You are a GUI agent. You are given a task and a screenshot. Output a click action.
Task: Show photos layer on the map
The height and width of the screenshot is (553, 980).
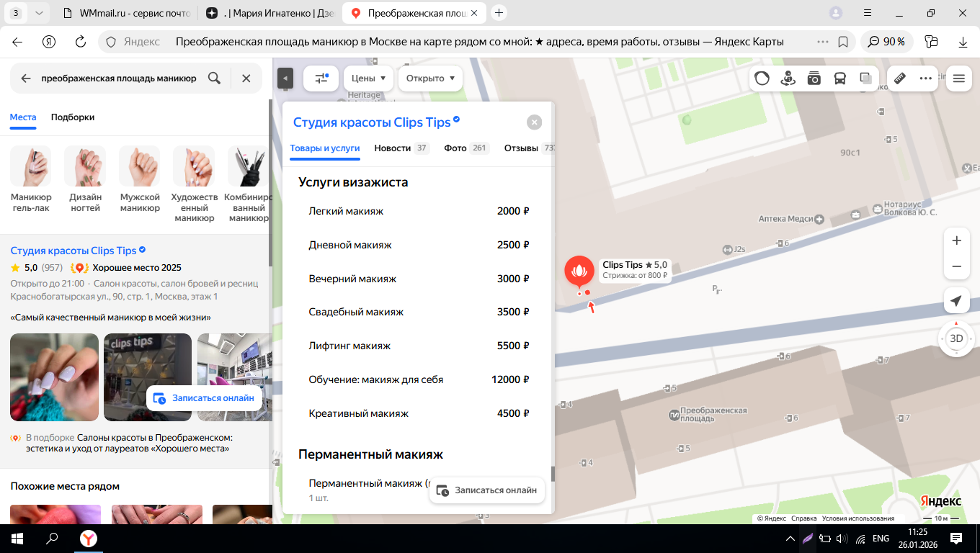tap(814, 78)
